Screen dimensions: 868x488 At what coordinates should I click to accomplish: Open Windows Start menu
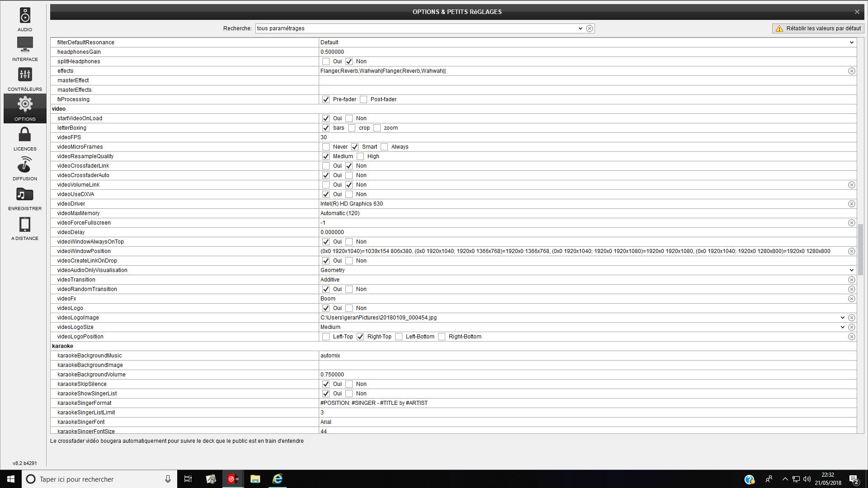point(11,479)
